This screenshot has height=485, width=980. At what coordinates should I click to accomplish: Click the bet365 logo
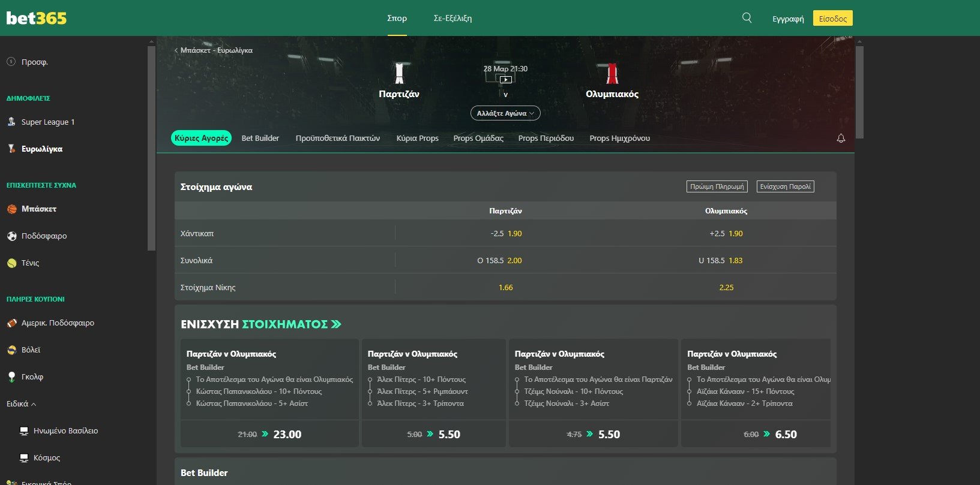coord(37,18)
